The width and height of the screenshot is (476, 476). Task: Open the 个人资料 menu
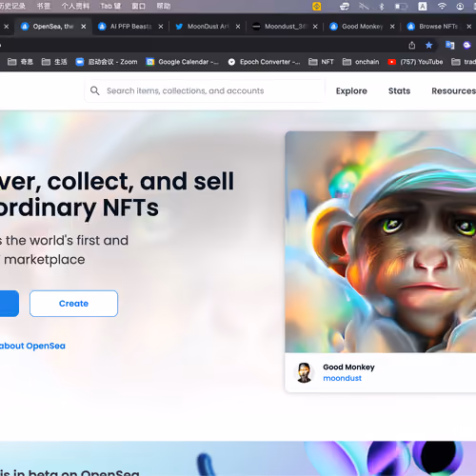click(x=75, y=6)
